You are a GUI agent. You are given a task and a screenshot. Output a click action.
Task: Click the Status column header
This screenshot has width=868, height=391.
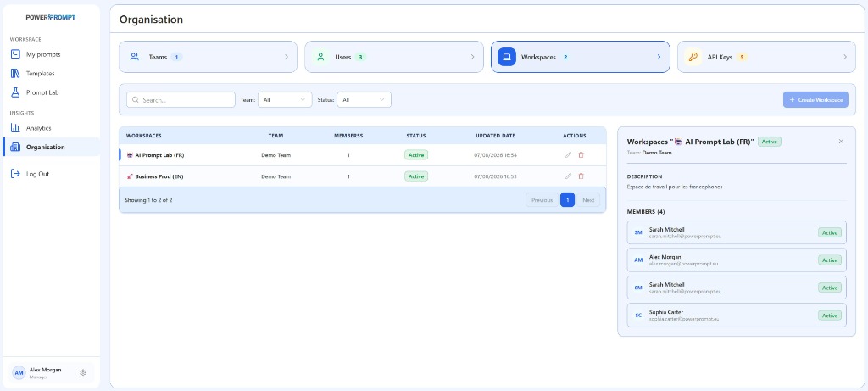coord(415,136)
